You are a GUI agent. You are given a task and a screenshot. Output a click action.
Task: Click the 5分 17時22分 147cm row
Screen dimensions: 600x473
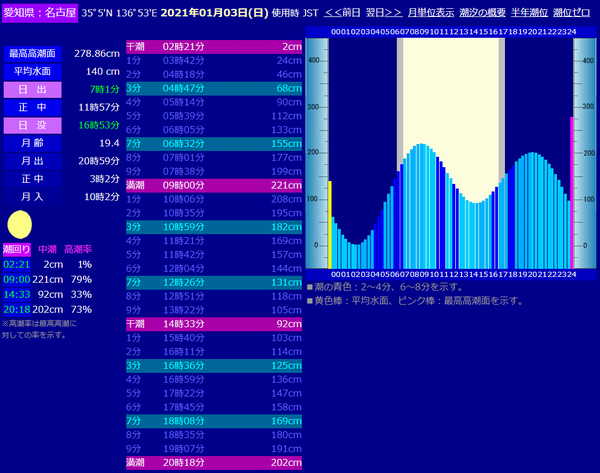click(214, 393)
